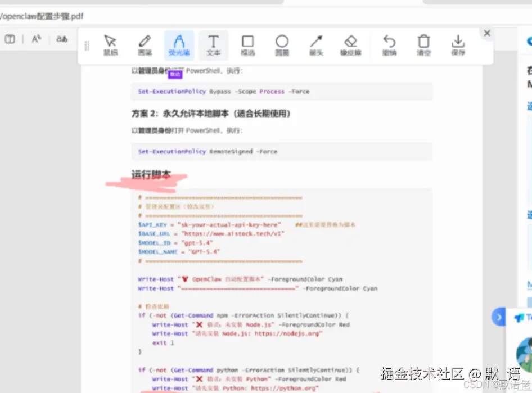
Task: Click the purple label tag near PowerShell
Action: (x=175, y=74)
